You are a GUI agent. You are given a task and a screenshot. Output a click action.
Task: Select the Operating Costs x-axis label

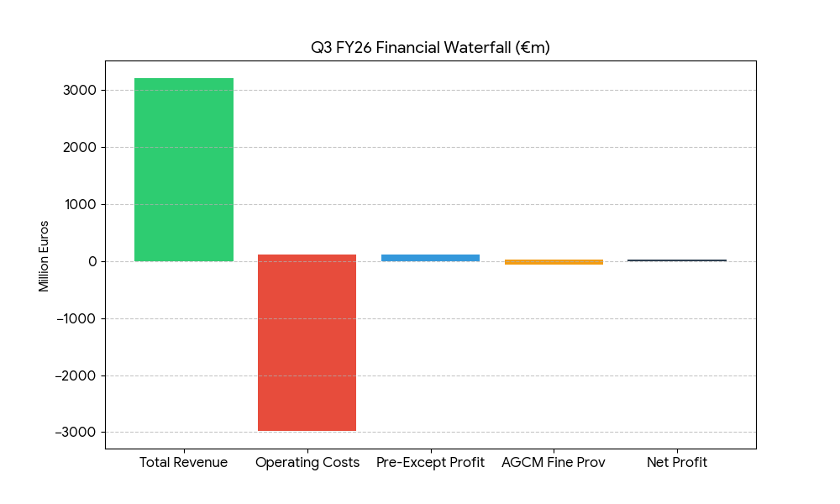click(307, 463)
